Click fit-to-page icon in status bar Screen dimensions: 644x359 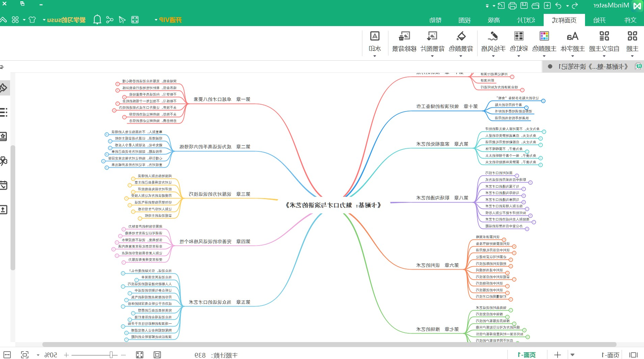[x=157, y=355]
